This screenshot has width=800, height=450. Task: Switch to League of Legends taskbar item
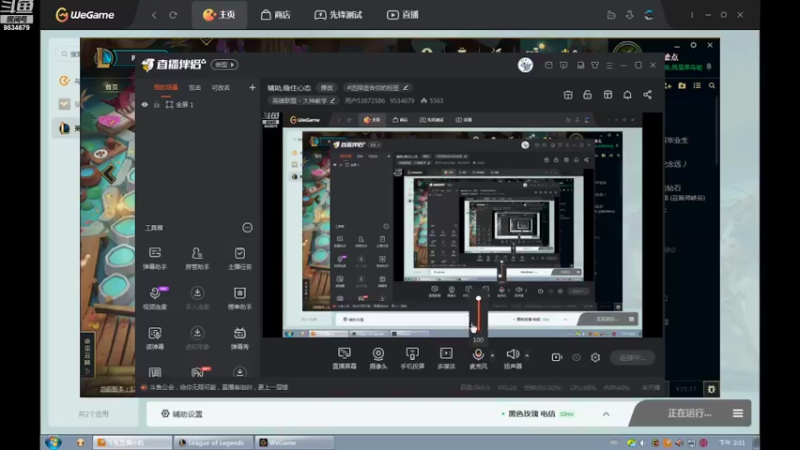[212, 443]
